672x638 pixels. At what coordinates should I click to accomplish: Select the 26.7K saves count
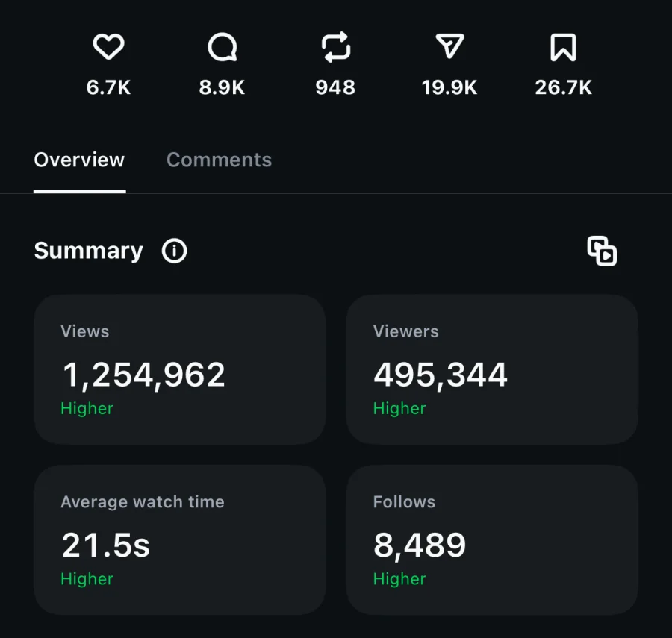click(x=564, y=87)
